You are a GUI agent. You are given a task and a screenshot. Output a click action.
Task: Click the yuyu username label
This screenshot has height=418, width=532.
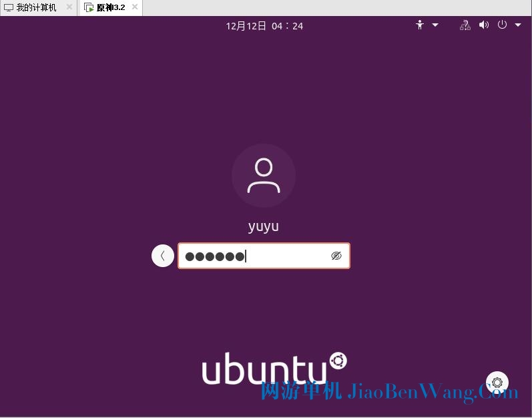264,226
